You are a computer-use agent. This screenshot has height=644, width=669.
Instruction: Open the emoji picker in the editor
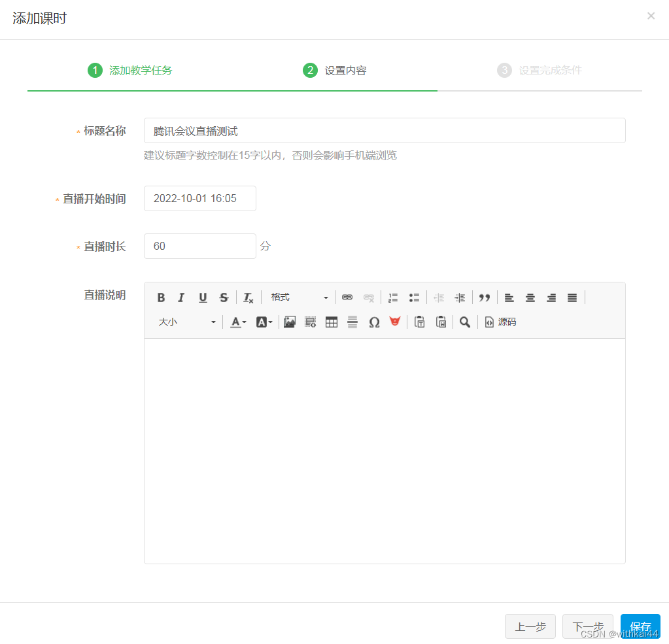tap(395, 321)
